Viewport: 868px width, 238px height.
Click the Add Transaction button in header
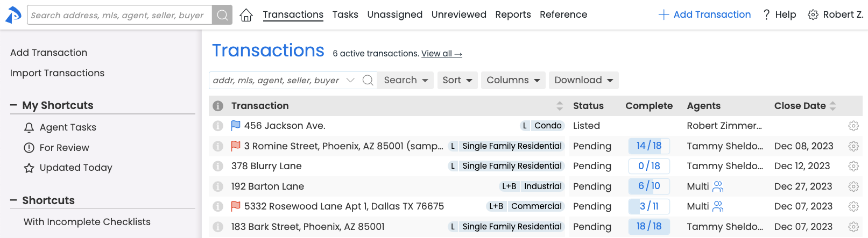tap(704, 15)
